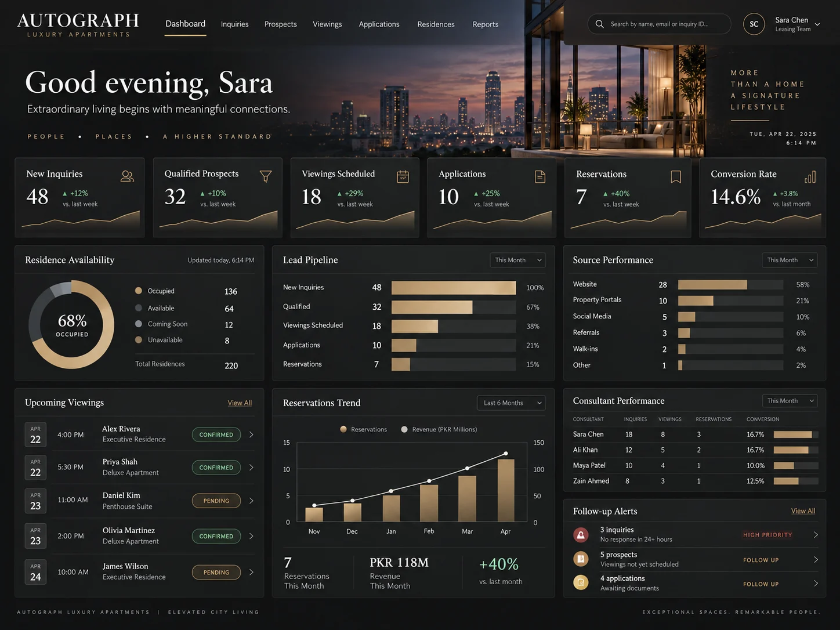The image size is (840, 630).
Task: Open the SC user avatar
Action: (754, 24)
